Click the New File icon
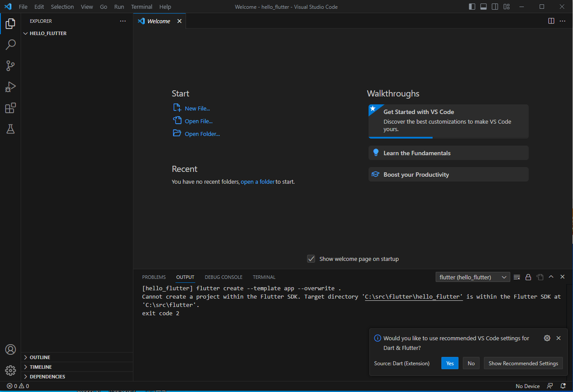The height and width of the screenshot is (392, 573). [177, 108]
